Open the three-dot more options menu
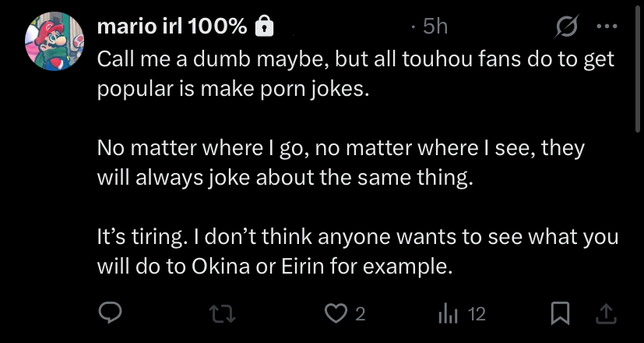 pyautogui.click(x=605, y=26)
